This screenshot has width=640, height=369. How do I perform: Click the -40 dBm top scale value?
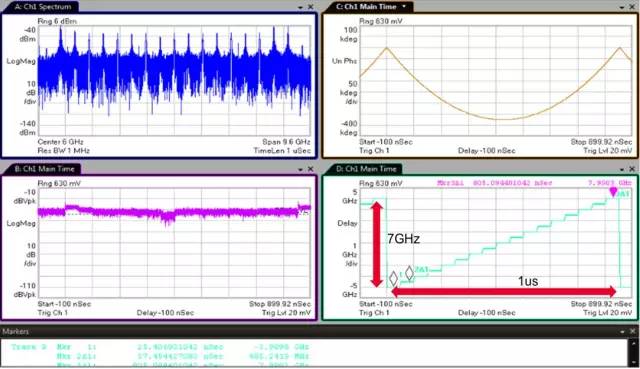pyautogui.click(x=28, y=34)
